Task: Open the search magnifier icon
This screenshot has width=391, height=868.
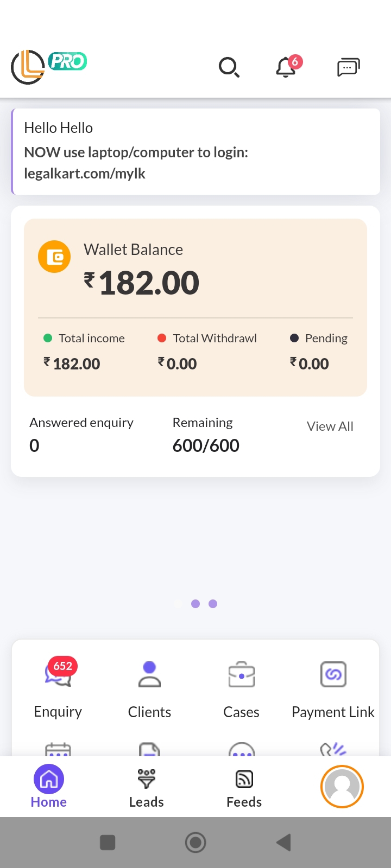Action: coord(229,67)
